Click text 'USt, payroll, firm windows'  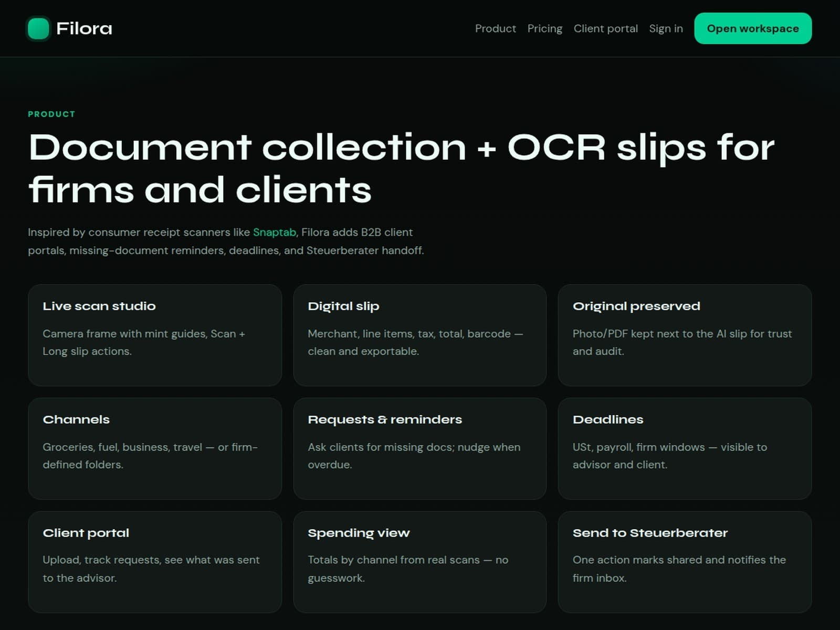pos(639,447)
